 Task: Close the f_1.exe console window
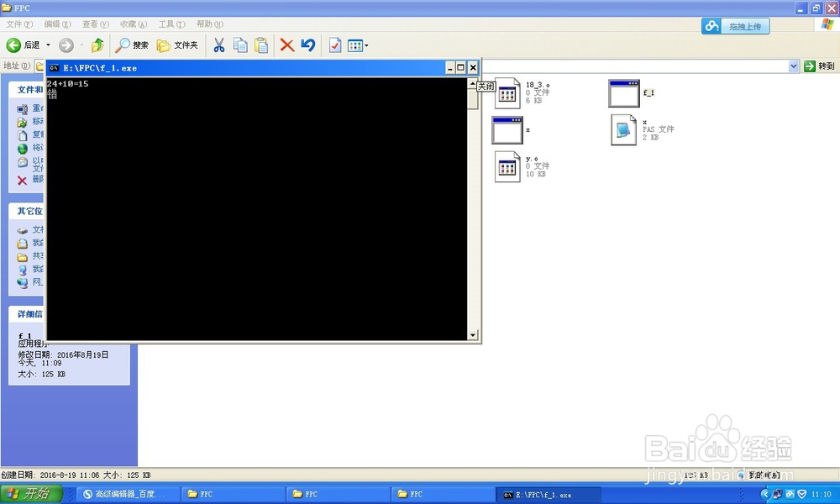[472, 67]
